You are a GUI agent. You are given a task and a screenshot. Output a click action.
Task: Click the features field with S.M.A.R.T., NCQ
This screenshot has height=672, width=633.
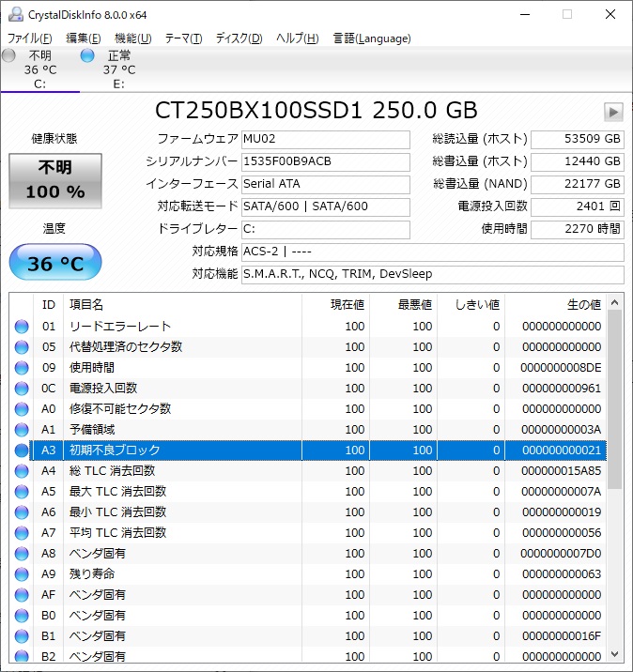tap(433, 274)
